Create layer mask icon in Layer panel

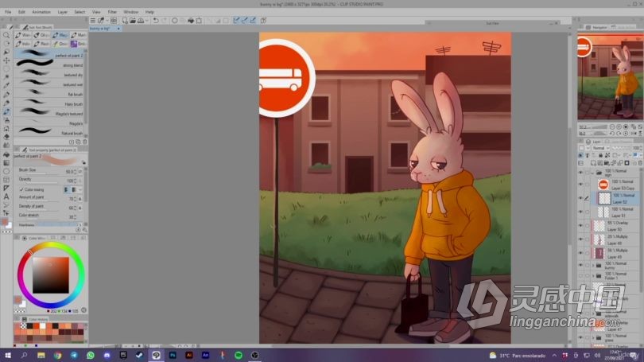pos(627,163)
